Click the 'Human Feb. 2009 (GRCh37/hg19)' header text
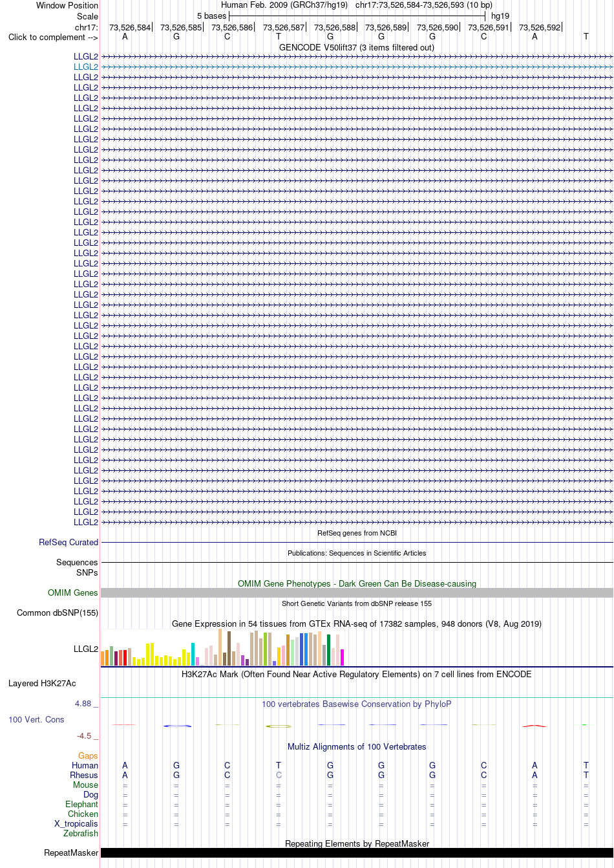 coord(284,5)
